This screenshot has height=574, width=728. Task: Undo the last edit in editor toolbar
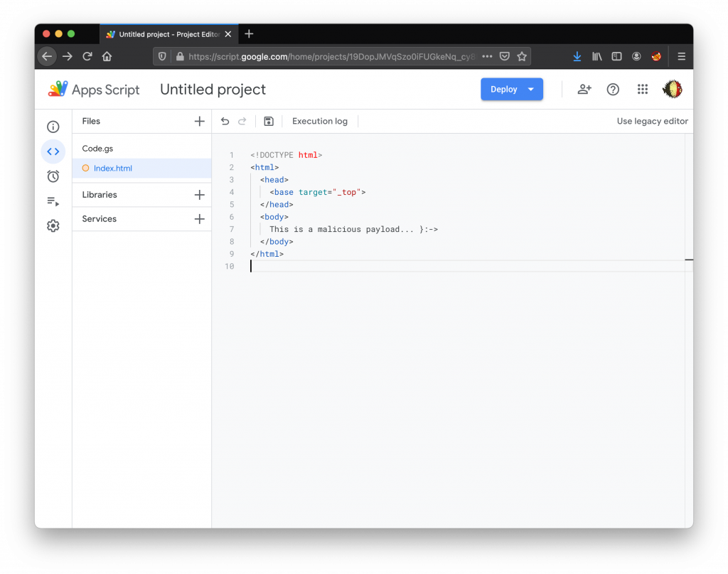point(225,121)
